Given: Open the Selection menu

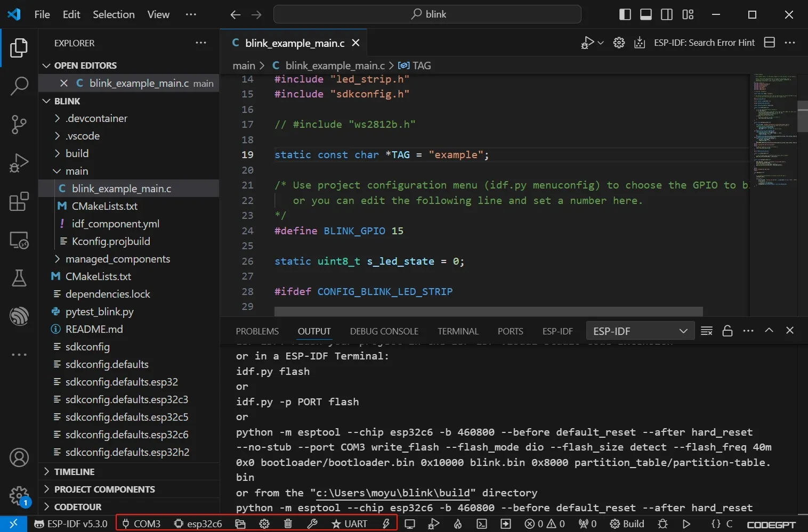Looking at the screenshot, I should click(x=114, y=14).
